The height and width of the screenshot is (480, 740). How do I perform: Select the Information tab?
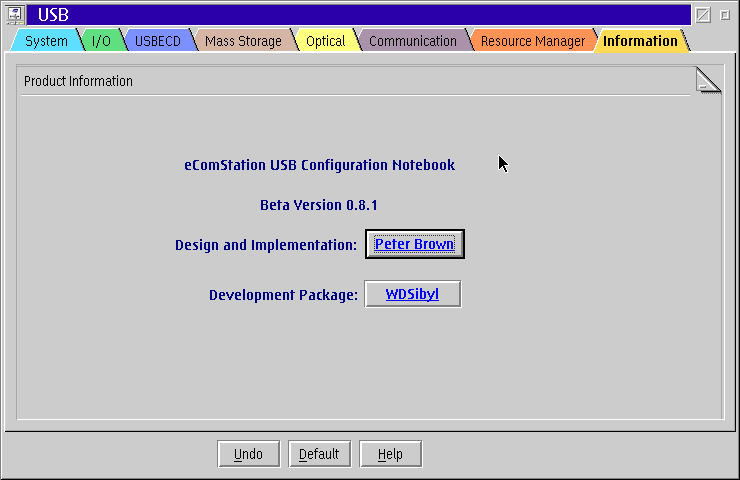click(640, 41)
